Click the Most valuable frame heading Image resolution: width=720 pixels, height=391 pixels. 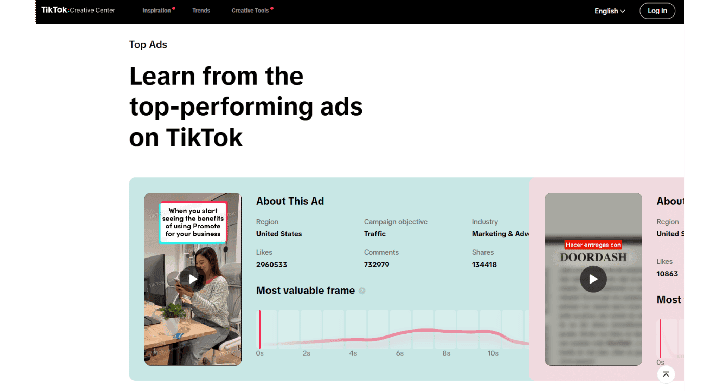coord(305,290)
